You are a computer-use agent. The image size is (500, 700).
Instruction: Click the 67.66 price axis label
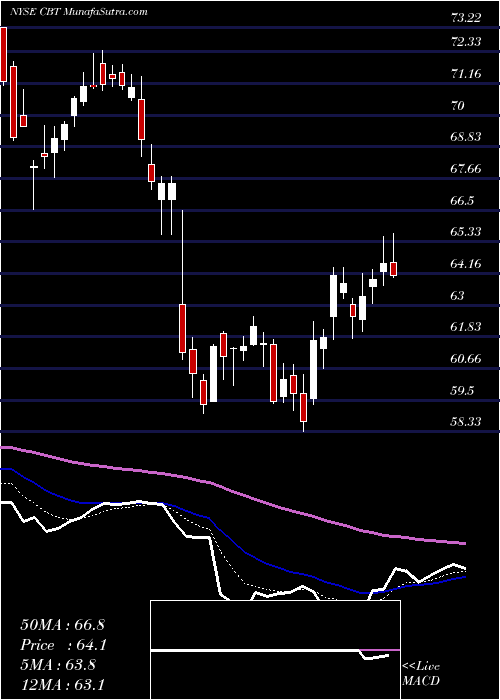[466, 168]
